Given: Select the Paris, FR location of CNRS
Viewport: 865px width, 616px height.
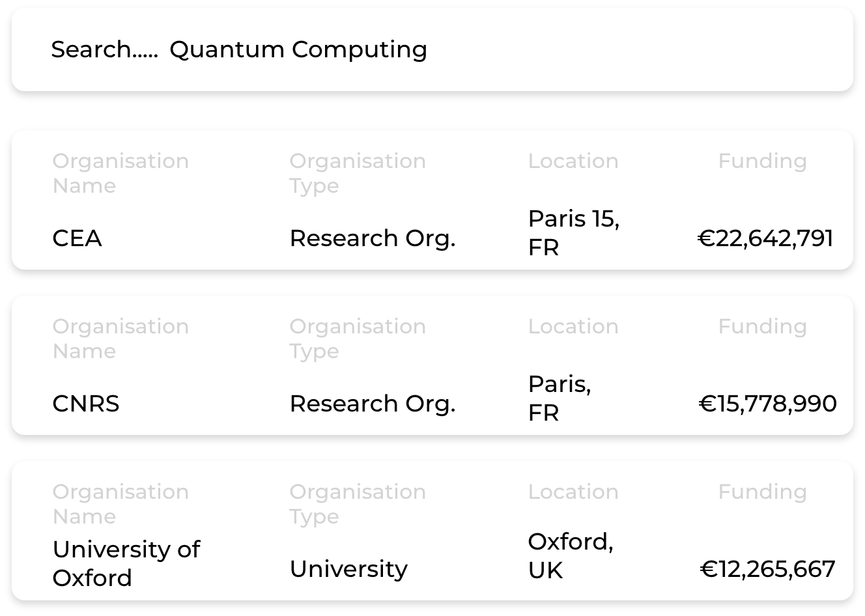Looking at the screenshot, I should click(x=560, y=399).
